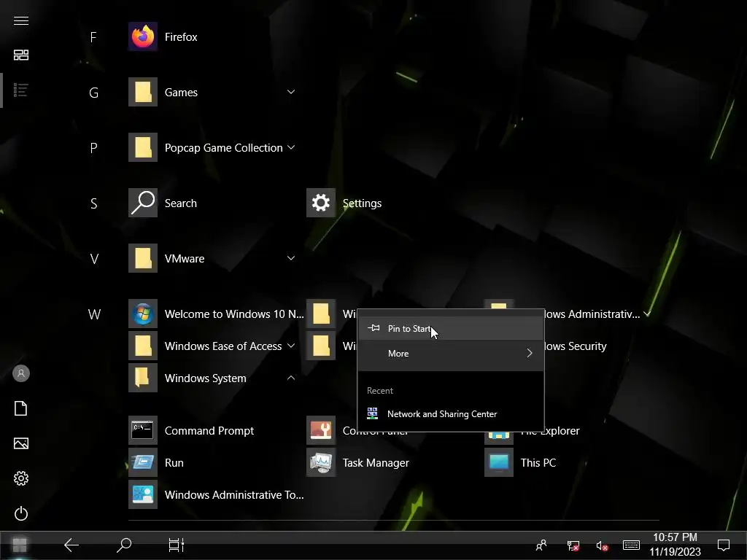747x560 pixels.
Task: Expand Windows Ease of Access chevron
Action: [291, 345]
